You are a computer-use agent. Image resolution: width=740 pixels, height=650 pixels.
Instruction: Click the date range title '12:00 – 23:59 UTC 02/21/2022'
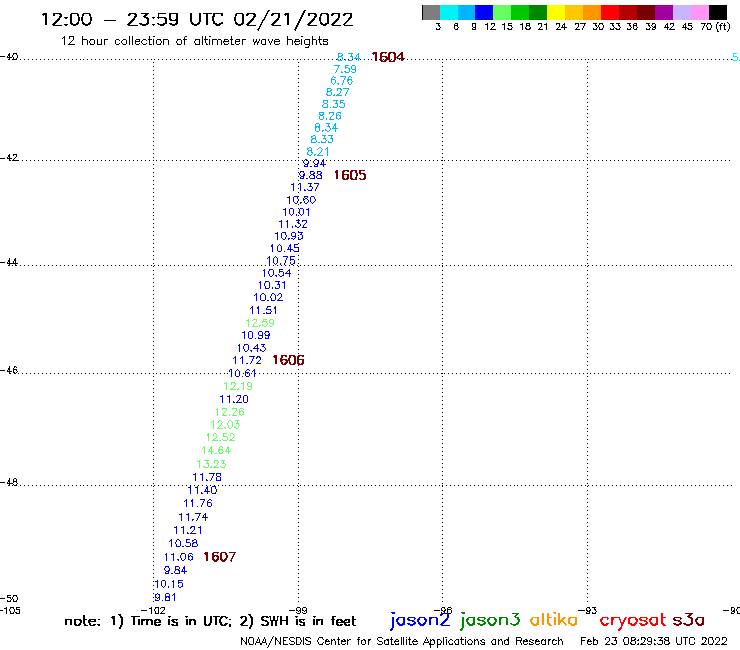click(197, 20)
